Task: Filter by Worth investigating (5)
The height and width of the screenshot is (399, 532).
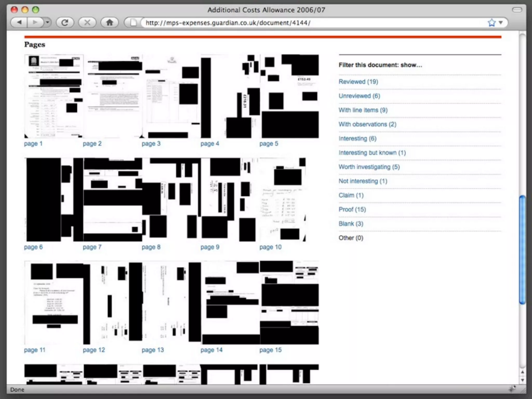Action: [x=369, y=167]
